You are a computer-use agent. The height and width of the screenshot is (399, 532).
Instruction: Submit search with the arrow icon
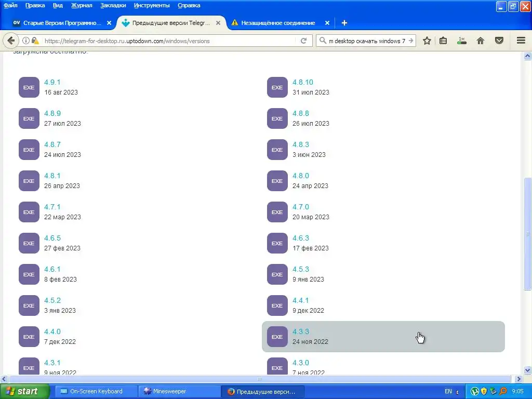(x=410, y=41)
